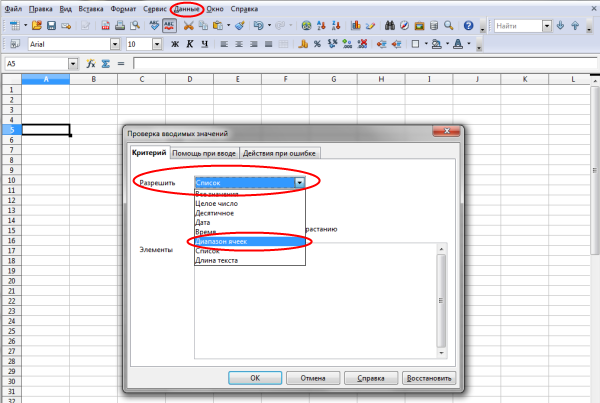Open the Borders dropdown arrow
This screenshot has width=600, height=403.
(x=426, y=44)
